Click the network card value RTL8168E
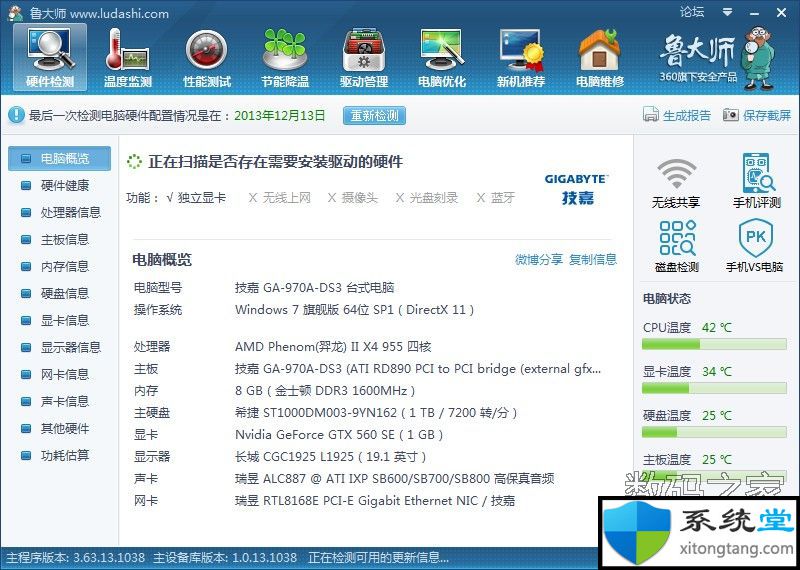The width and height of the screenshot is (800, 570). coord(374,501)
